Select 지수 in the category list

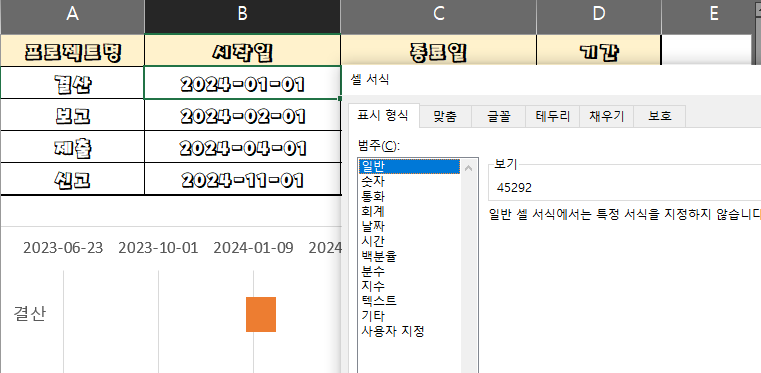[x=409, y=286]
